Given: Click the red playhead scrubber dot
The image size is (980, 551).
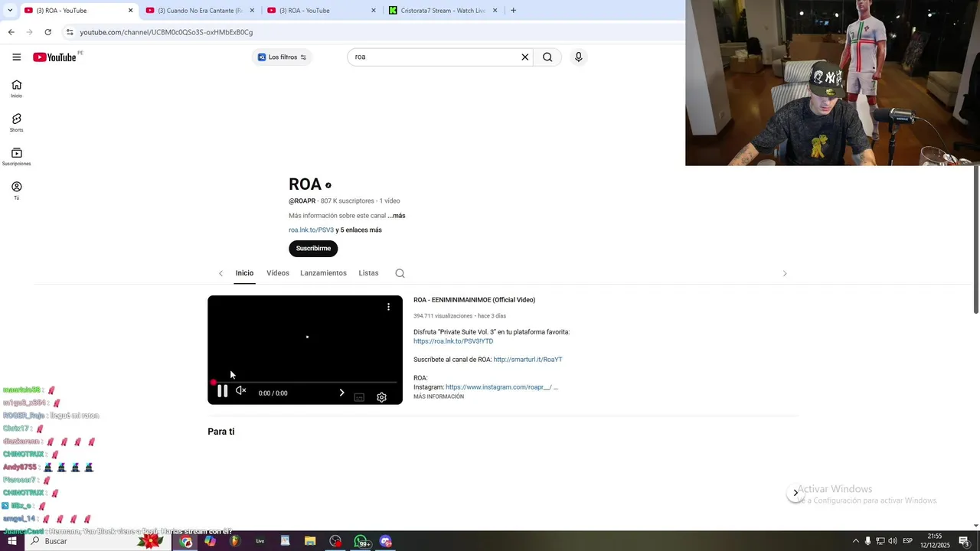Looking at the screenshot, I should coord(213,382).
